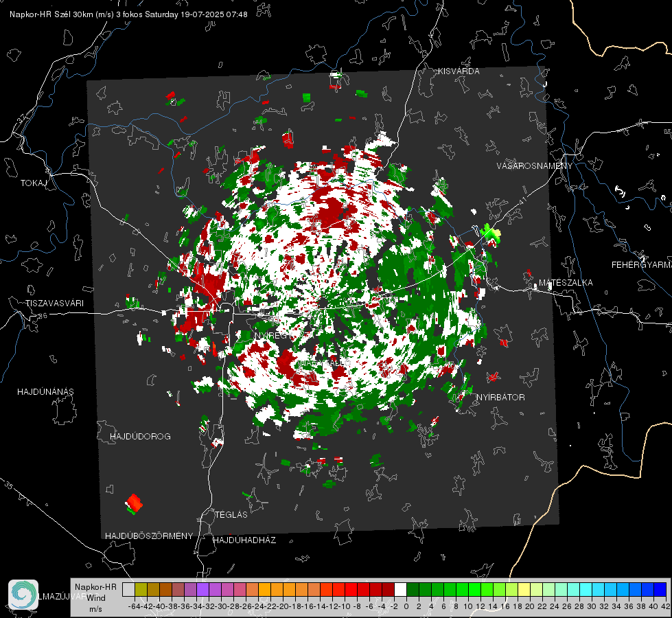Click the swirl logo icon beside the legend
This screenshot has height=618, width=672.
click(x=23, y=595)
